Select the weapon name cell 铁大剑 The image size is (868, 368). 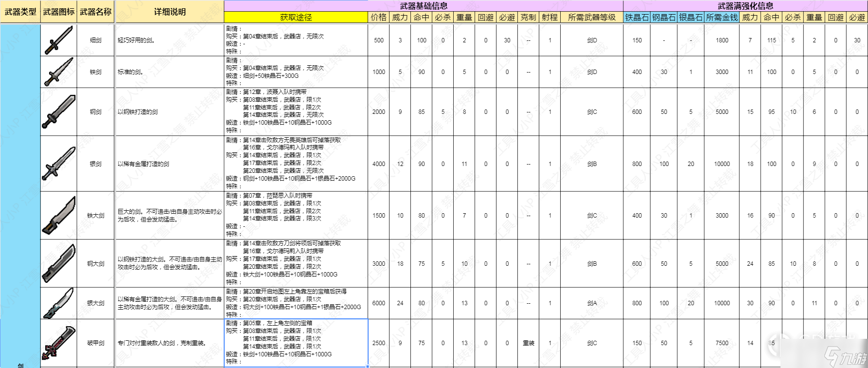point(96,215)
